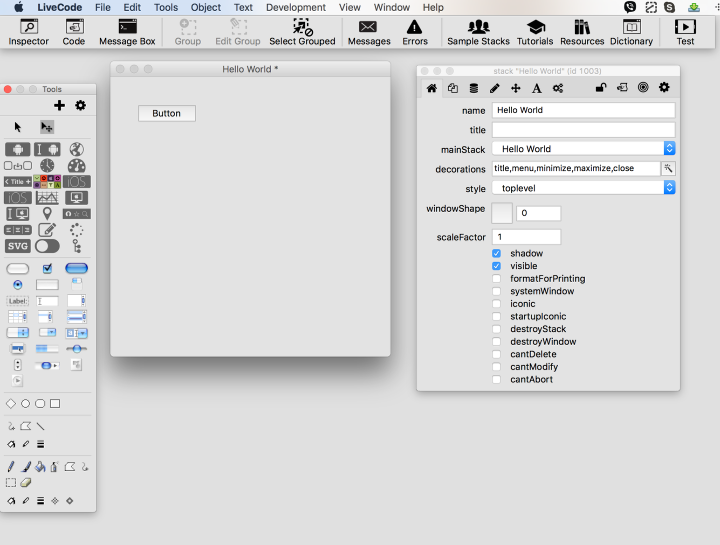The height and width of the screenshot is (545, 720).
Task: Select the Label field control
Action: [17, 301]
